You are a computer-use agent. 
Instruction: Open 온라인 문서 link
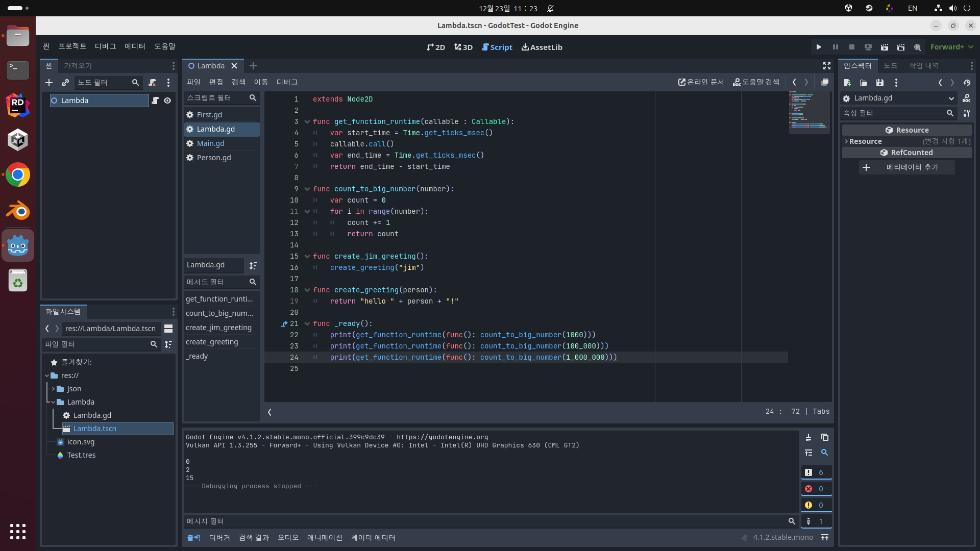pyautogui.click(x=701, y=82)
